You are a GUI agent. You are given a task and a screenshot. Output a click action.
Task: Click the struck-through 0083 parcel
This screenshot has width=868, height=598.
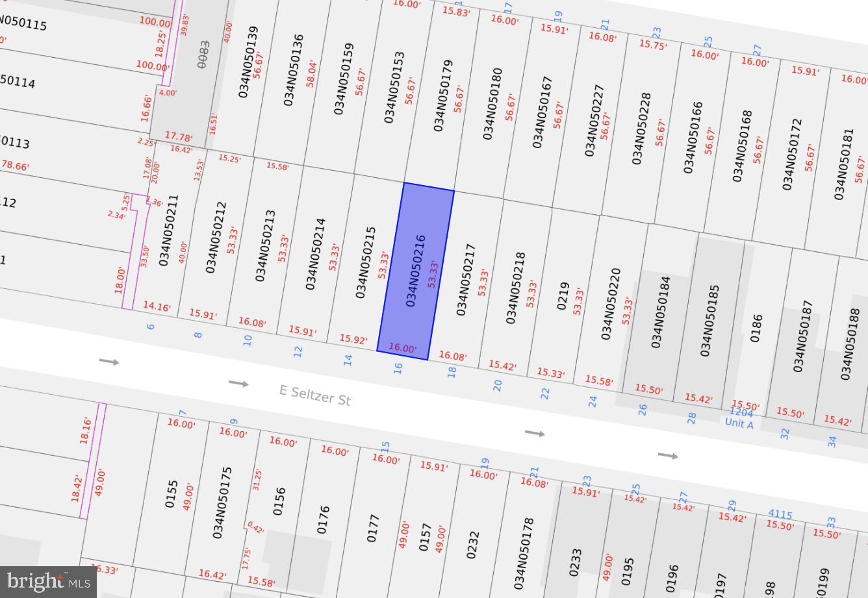point(203,55)
